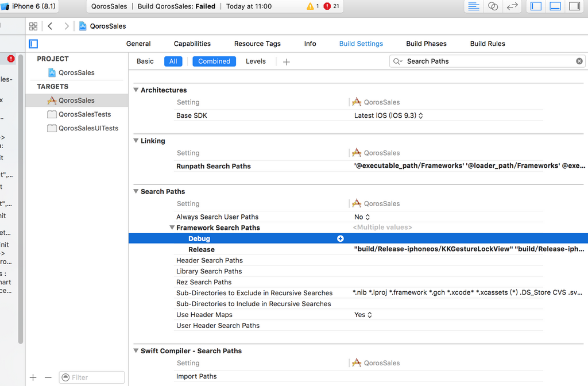Toggle the navigator panel visibility
588x386 pixels.
(x=536, y=6)
